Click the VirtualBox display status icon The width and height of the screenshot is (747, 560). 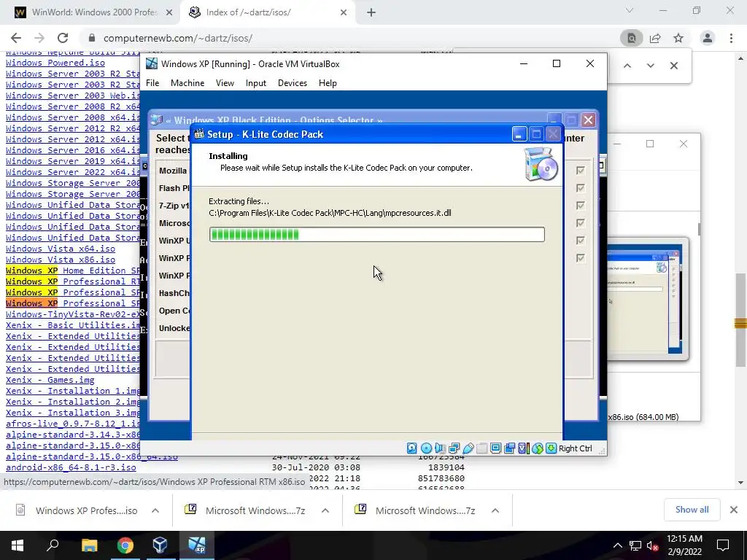tap(495, 448)
